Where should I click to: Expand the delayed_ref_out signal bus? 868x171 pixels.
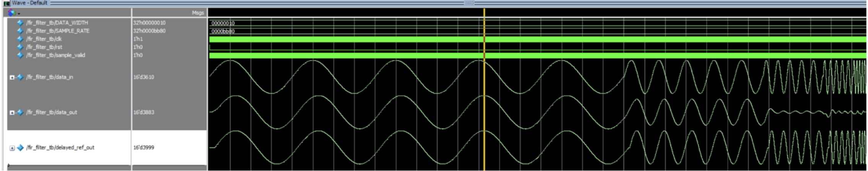[x=12, y=148]
